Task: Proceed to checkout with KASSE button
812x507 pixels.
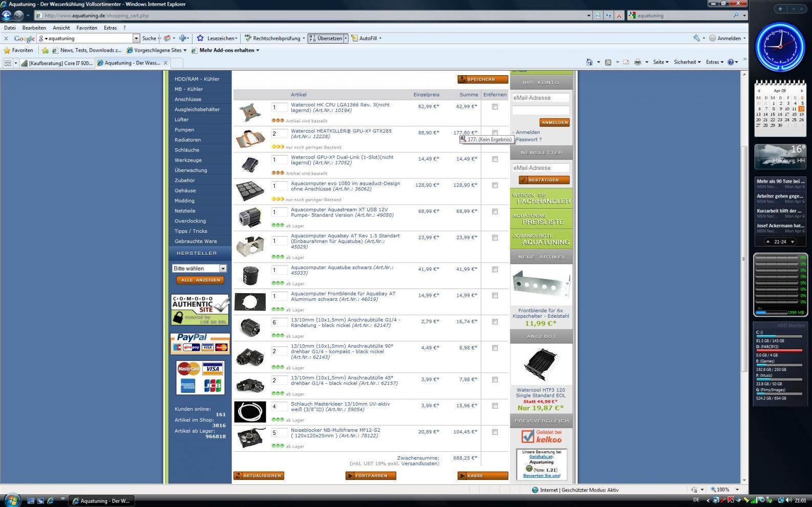Action: click(483, 476)
